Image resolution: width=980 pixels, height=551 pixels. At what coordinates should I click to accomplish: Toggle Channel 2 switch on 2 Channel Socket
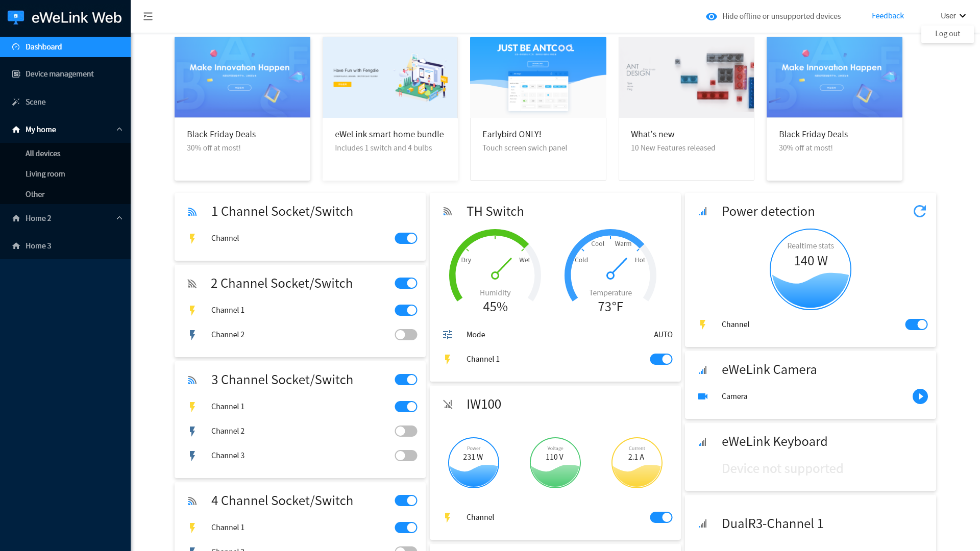(406, 334)
